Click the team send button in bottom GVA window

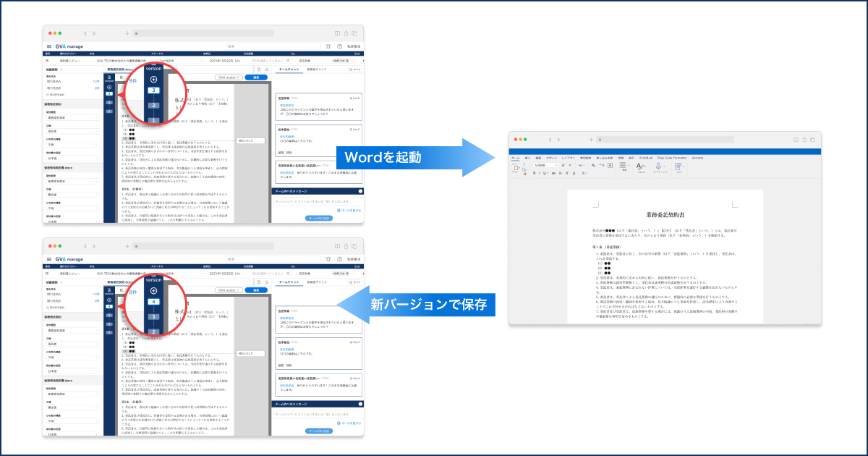[x=318, y=430]
